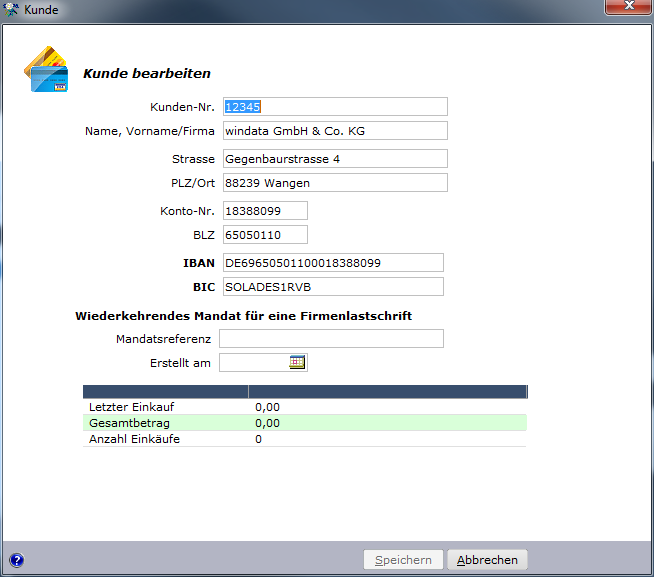Click the BLZ field 65050110
Screen dimensions: 654x577
coord(265,235)
